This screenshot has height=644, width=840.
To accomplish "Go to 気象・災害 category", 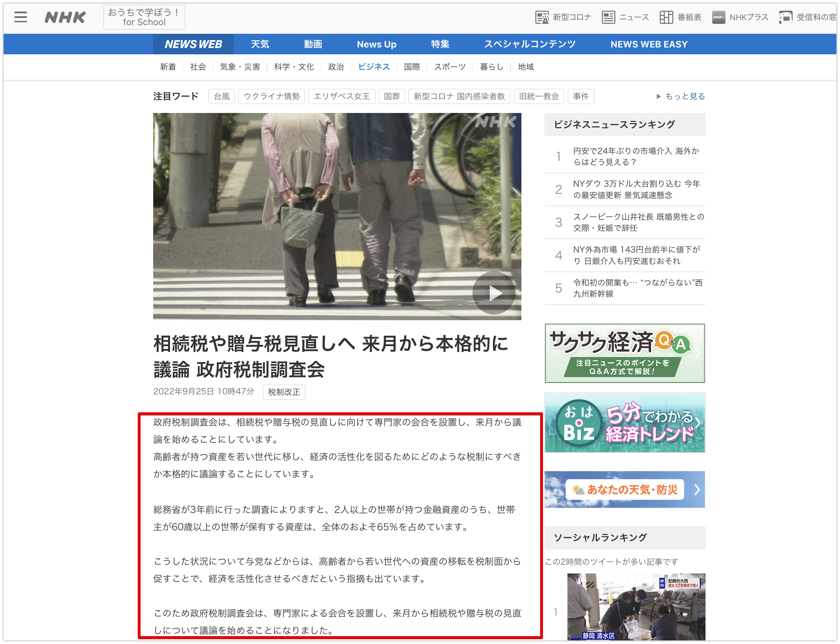I will [240, 67].
